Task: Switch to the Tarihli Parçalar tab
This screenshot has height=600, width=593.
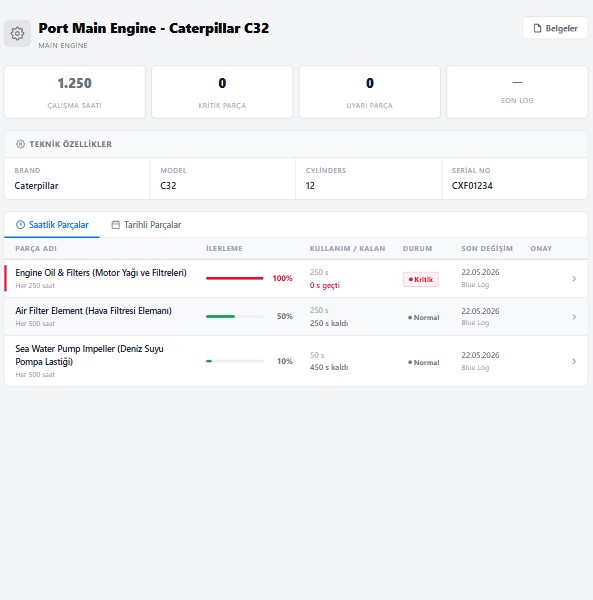Action: (146, 225)
